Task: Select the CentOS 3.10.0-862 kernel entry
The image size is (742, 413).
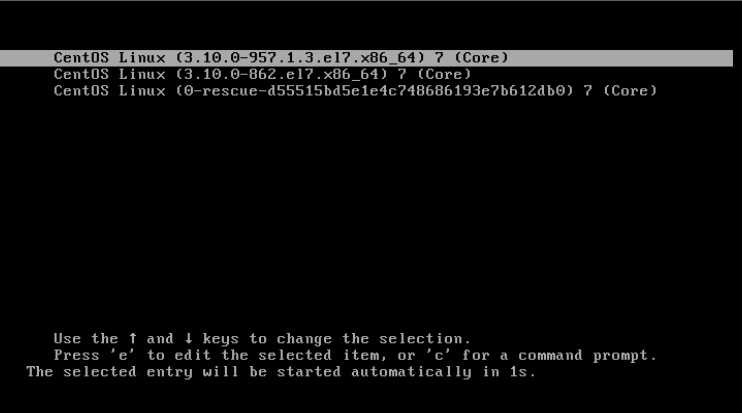Action: (262, 75)
